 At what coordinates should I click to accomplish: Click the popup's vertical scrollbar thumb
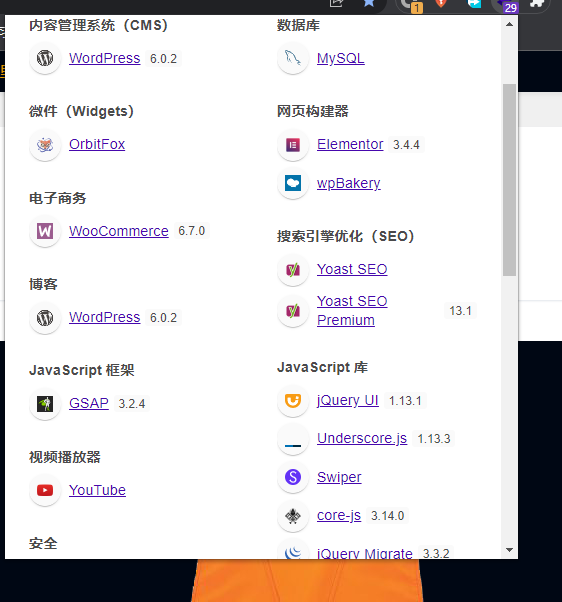click(509, 180)
